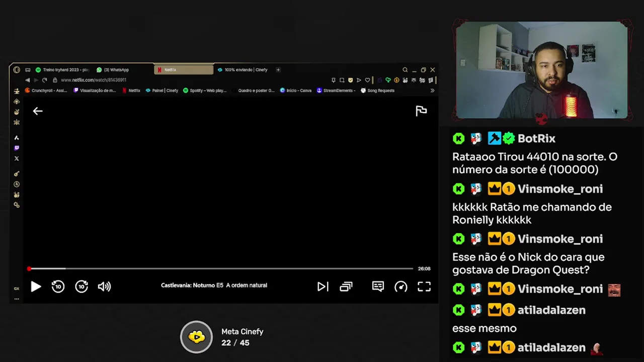This screenshot has width=644, height=362.
Task: Open the GX control icon at sidebar bottom
Action: pyautogui.click(x=17, y=289)
